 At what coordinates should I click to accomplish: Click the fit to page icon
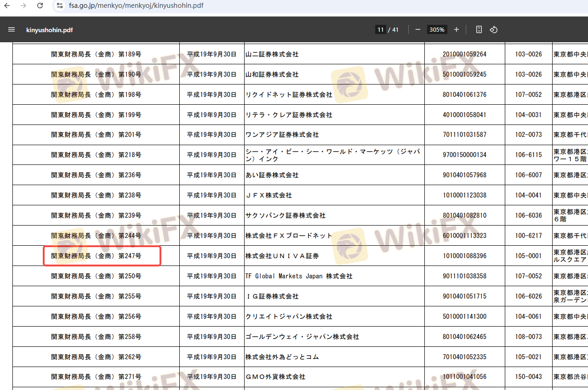[479, 30]
